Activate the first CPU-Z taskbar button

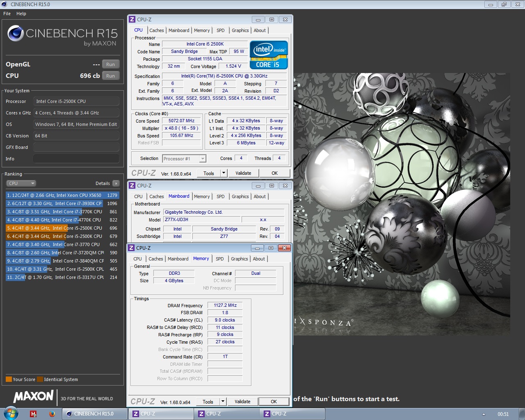tap(161, 414)
